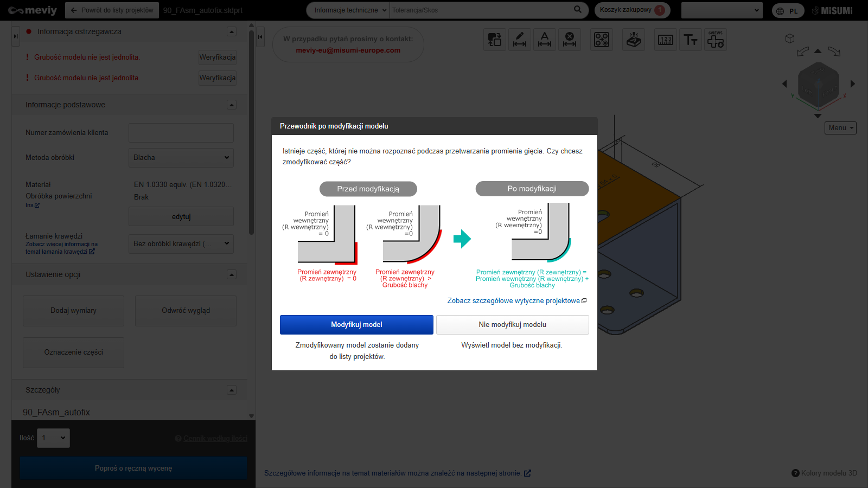Open the view Menu dropdown
Viewport: 868px width, 488px height.
tap(840, 128)
